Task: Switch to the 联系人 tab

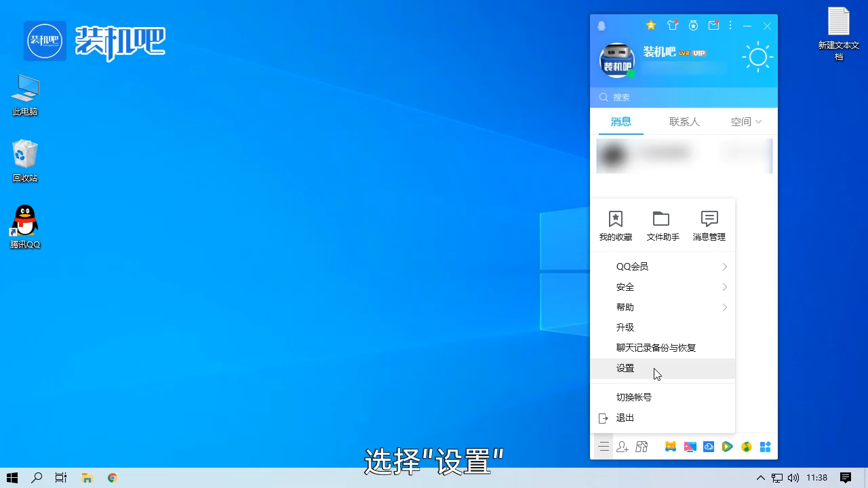Action: 684,121
